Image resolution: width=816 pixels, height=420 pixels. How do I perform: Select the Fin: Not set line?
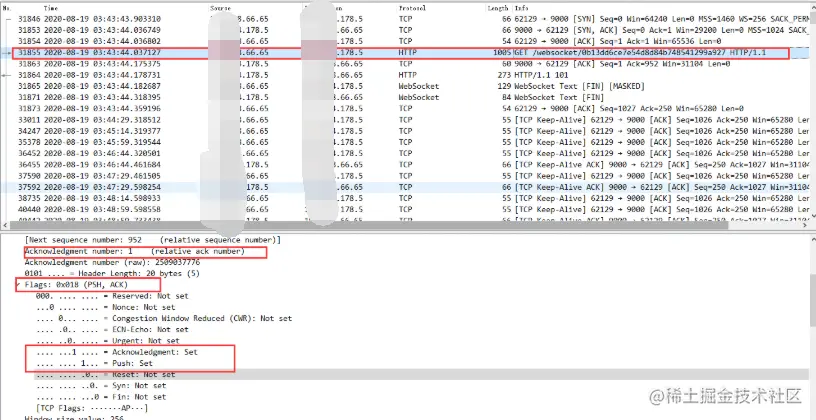coord(101,397)
